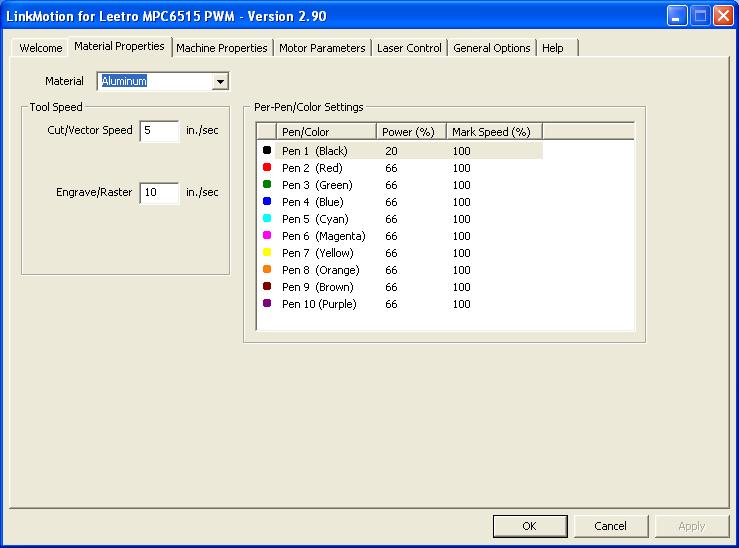Go to the Laser Control tab
Screen dimensions: 739x548
tap(409, 48)
